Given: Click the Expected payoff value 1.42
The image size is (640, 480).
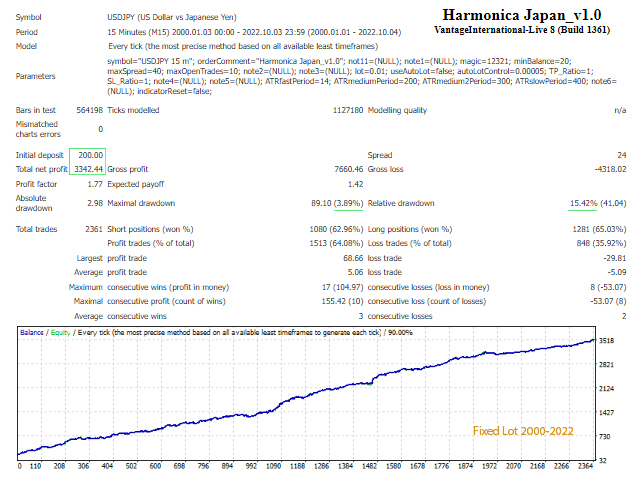Looking at the screenshot, I should coord(356,184).
